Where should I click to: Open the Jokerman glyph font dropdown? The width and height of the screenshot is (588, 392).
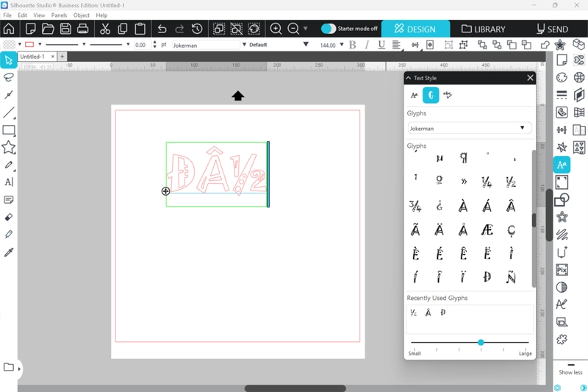(470, 128)
